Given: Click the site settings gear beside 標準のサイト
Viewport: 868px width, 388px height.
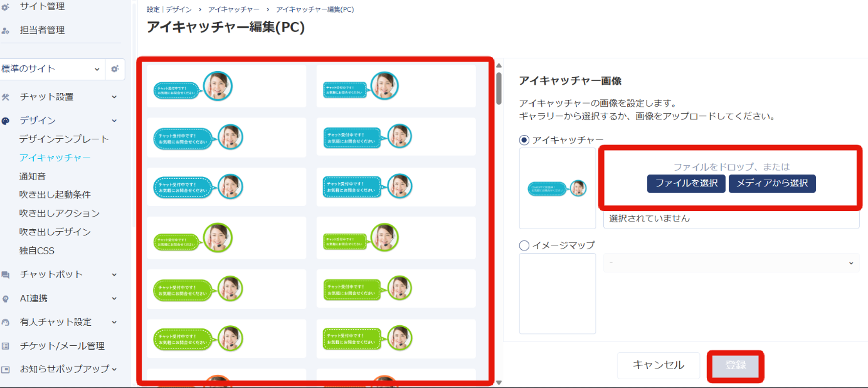Looking at the screenshot, I should click(x=115, y=69).
